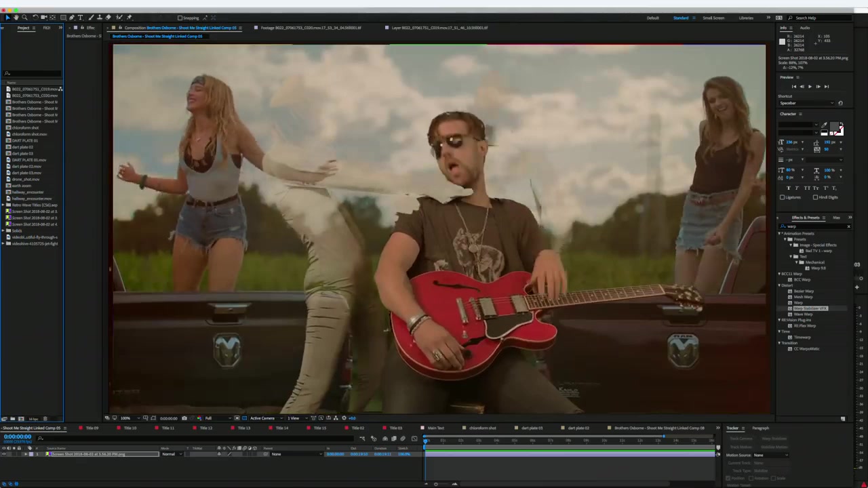
Task: Activate the Eraser tool
Action: click(x=108, y=18)
